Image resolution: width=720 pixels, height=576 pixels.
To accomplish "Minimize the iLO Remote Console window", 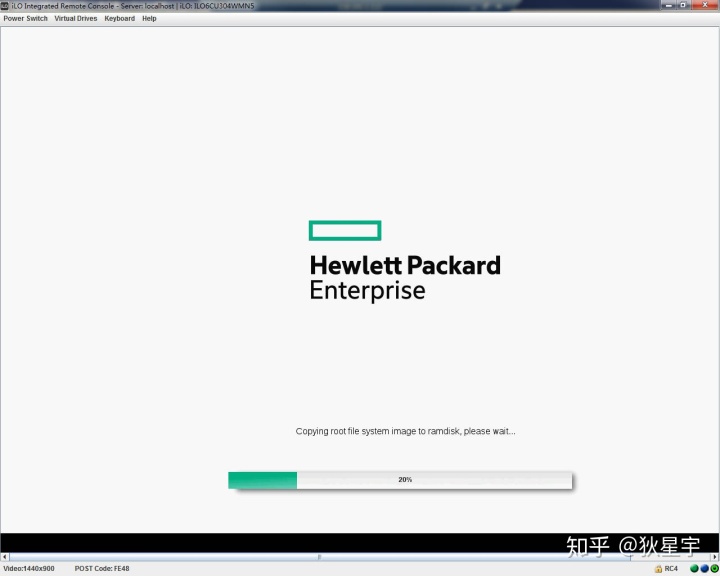I will click(x=669, y=5).
